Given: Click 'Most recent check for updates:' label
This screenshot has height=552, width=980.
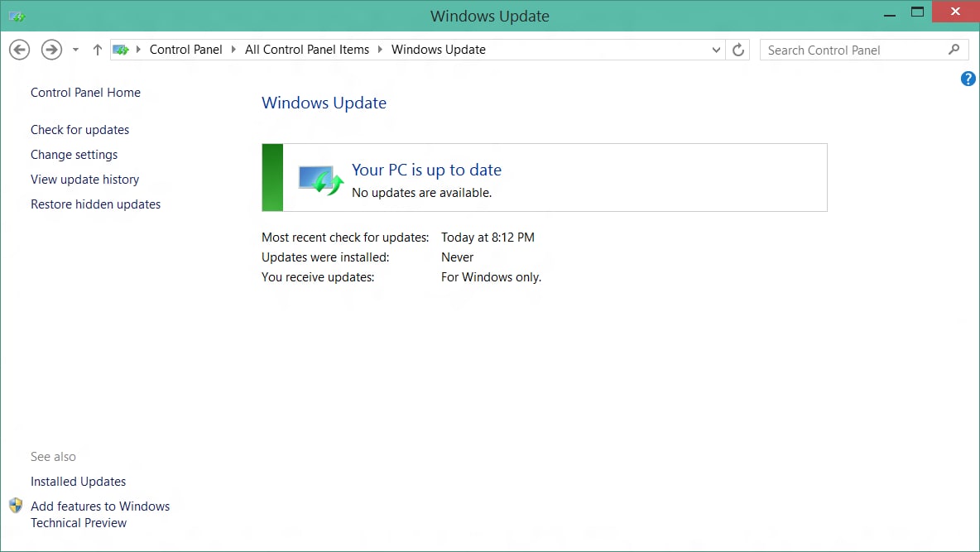Looking at the screenshot, I should click(x=345, y=238).
